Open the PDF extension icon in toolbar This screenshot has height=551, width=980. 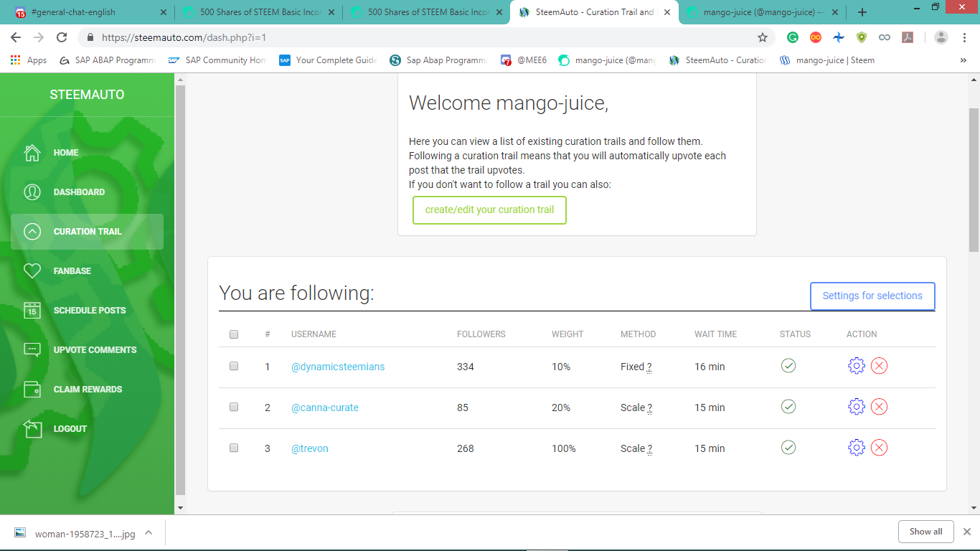point(908,37)
